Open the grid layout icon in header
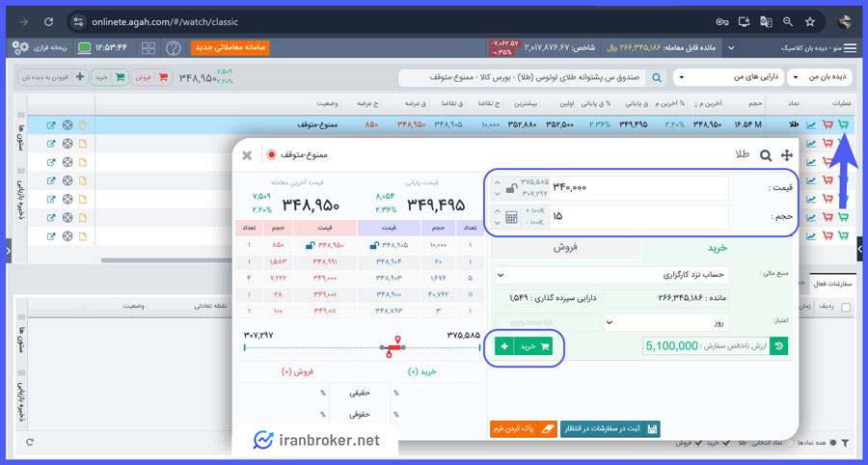 pyautogui.click(x=149, y=48)
